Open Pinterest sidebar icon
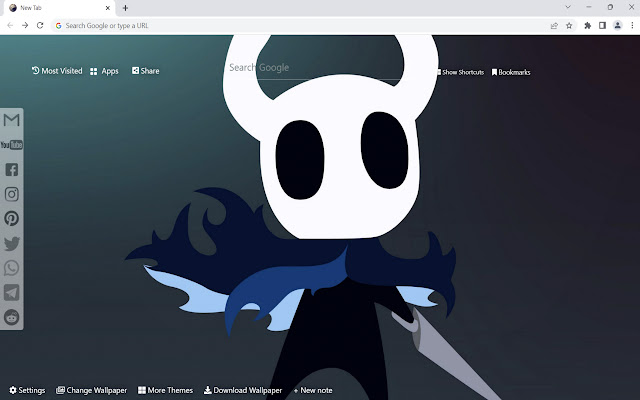The width and height of the screenshot is (640, 400). [11, 219]
